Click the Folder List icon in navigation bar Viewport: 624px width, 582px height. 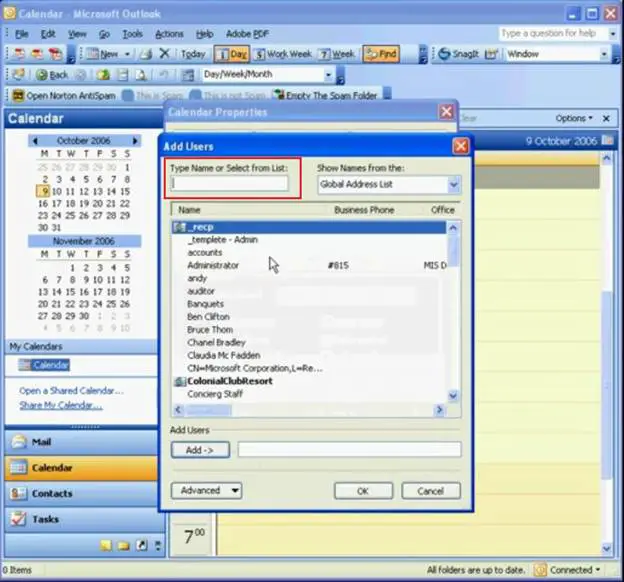pos(124,545)
